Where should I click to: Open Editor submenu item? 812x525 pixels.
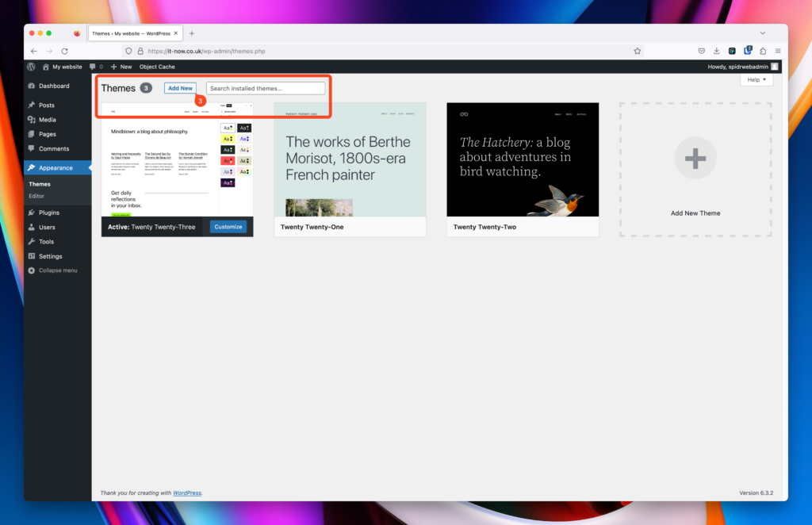(36, 196)
